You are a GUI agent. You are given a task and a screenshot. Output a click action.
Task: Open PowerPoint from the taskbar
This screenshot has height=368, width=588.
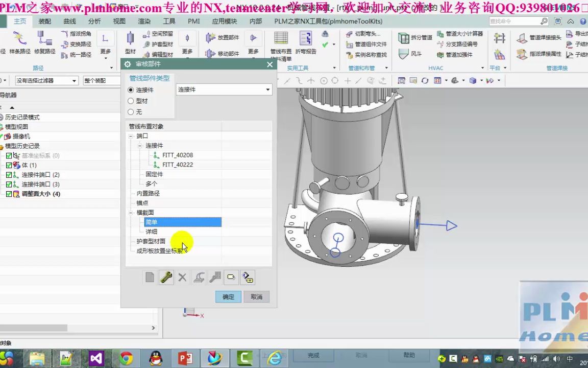tap(185, 358)
